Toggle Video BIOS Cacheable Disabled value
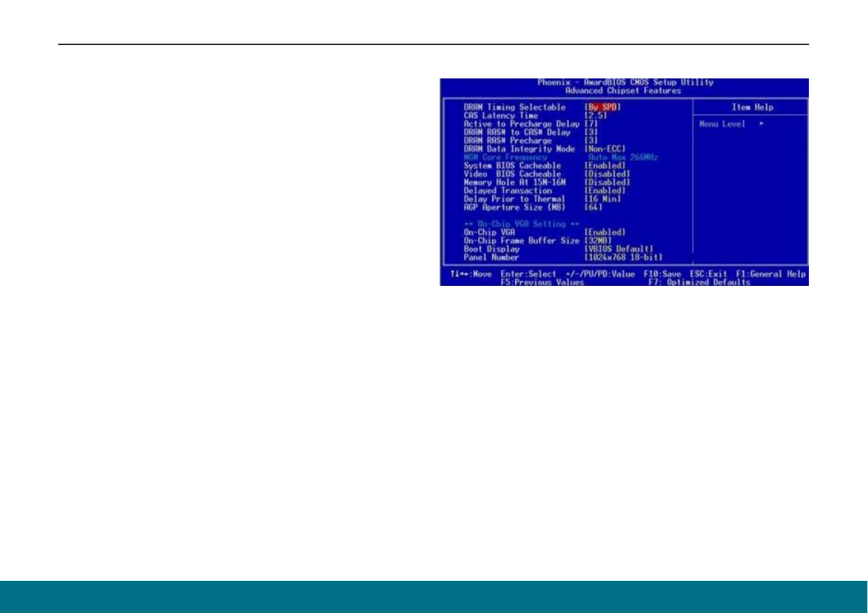 [607, 174]
